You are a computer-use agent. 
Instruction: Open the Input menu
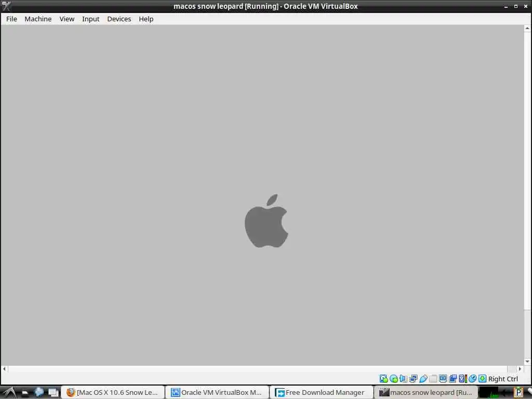click(90, 19)
